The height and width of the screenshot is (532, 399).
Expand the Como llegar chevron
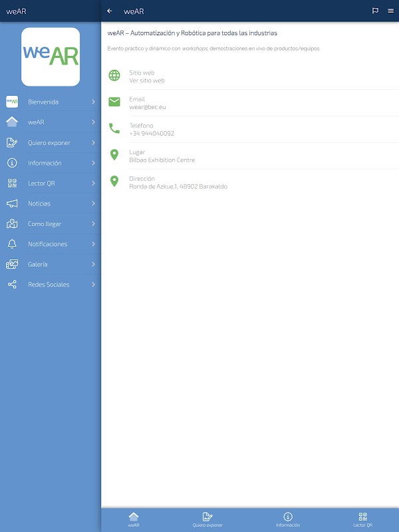(93, 223)
